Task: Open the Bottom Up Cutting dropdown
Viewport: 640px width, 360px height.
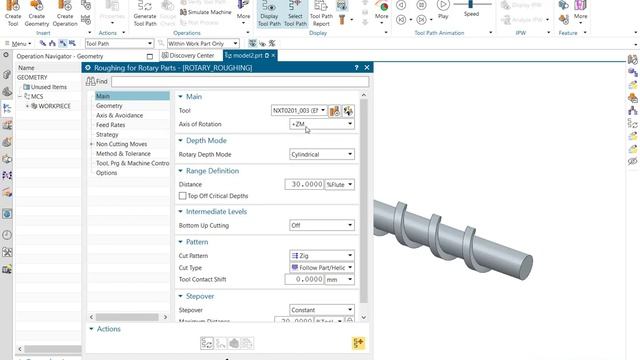Action: tap(322, 225)
